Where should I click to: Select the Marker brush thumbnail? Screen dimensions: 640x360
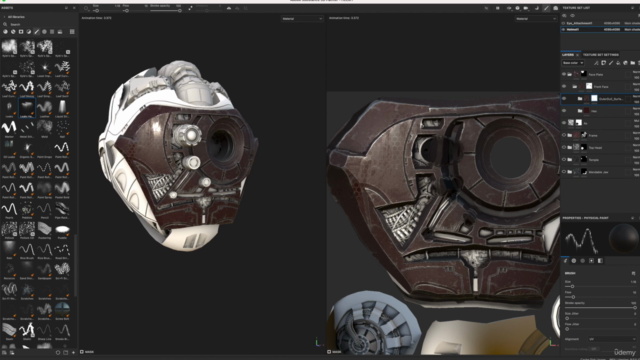click(x=9, y=128)
